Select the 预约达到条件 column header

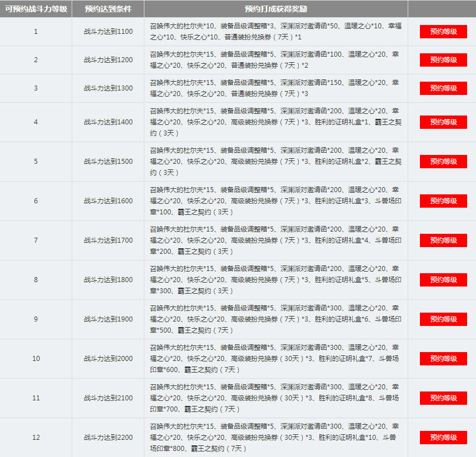tap(107, 8)
